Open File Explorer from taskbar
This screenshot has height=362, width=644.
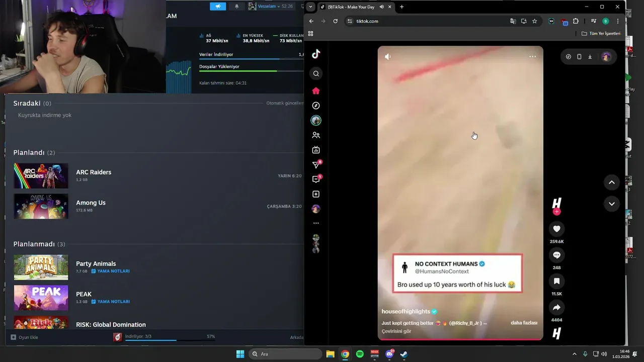pyautogui.click(x=330, y=354)
